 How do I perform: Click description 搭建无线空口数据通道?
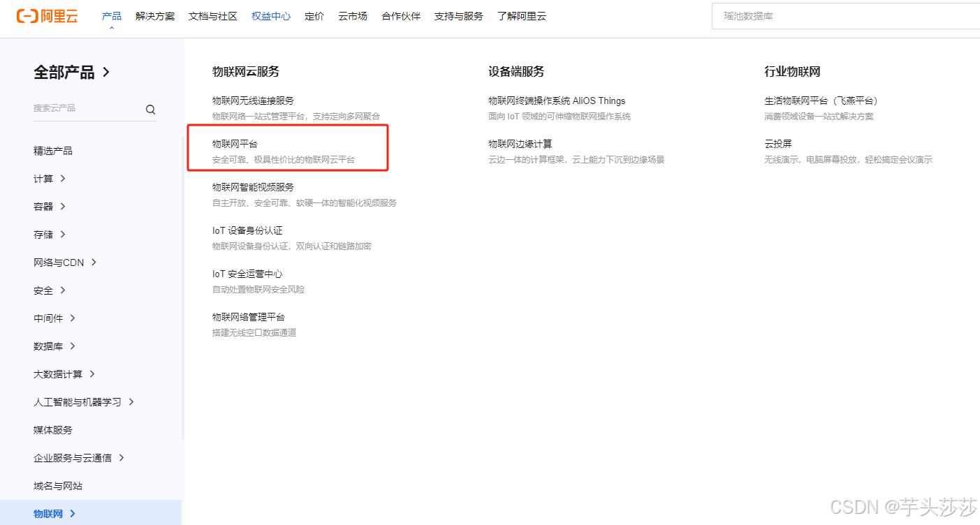[254, 333]
